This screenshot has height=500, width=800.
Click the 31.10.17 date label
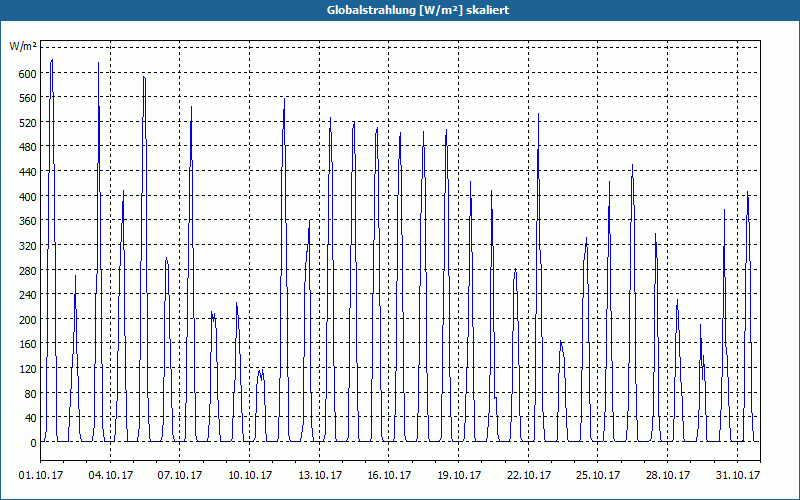[738, 475]
